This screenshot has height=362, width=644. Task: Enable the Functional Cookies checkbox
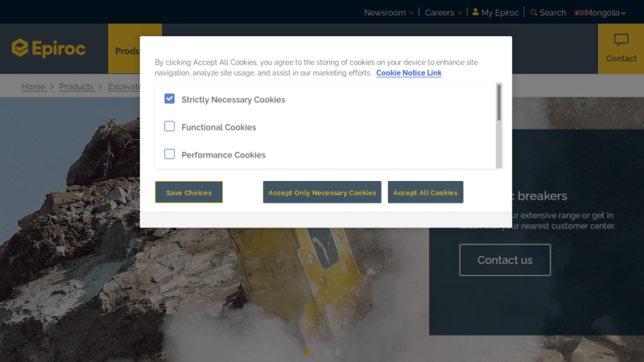click(170, 126)
